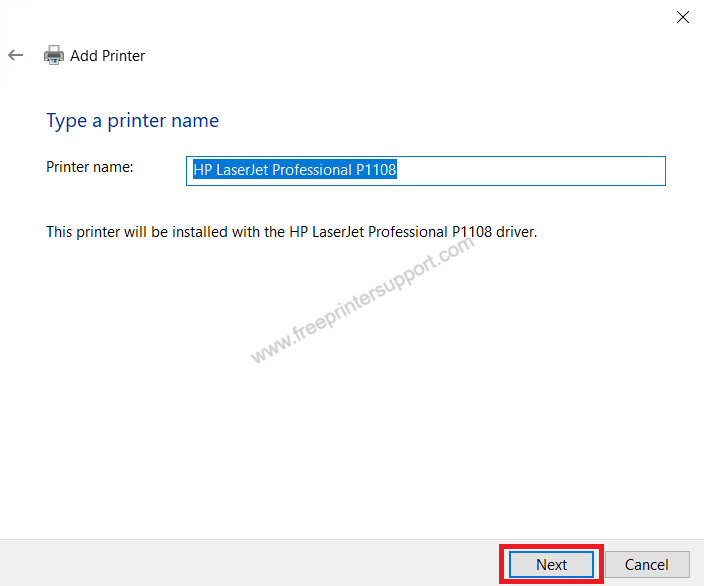704x586 pixels.
Task: Close the Add Printer dialog window
Action: 683,16
